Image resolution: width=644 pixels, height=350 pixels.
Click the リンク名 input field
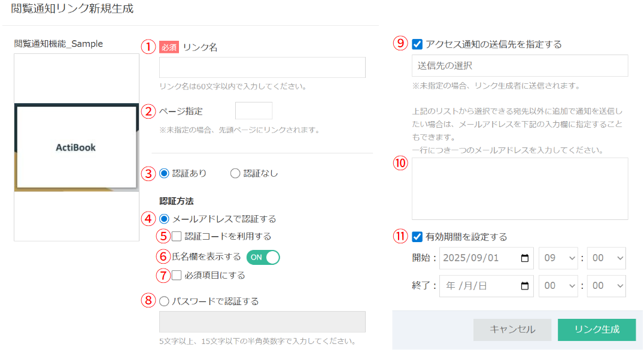[x=262, y=67]
